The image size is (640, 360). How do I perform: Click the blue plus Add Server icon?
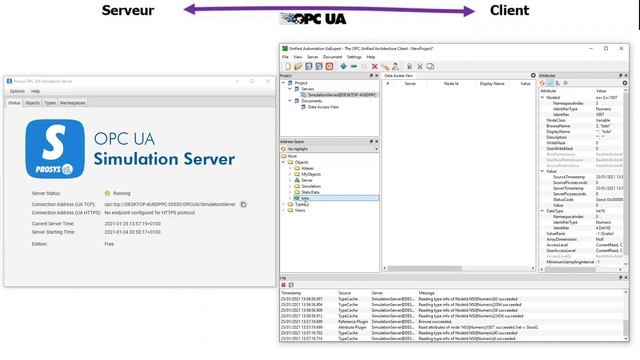pyautogui.click(x=343, y=67)
